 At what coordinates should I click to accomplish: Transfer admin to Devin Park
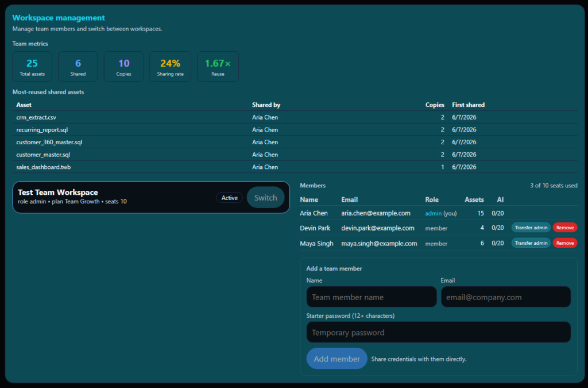pyautogui.click(x=531, y=228)
